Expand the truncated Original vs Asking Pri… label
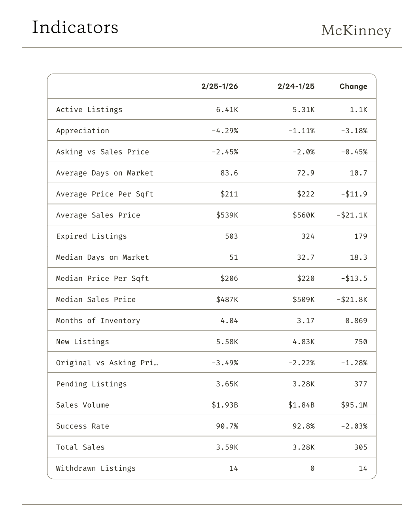Image resolution: width=420 pixels, height=506 pixels. [x=107, y=363]
